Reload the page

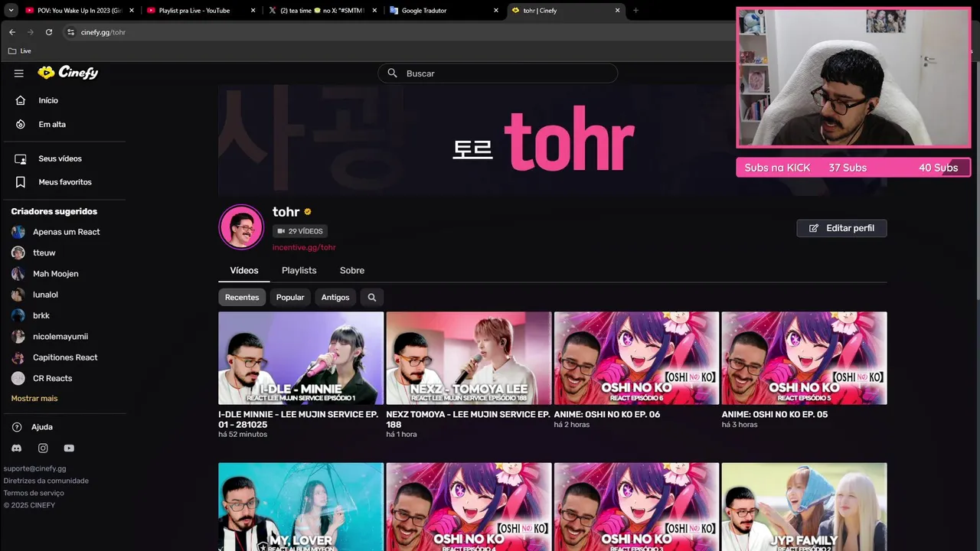(49, 32)
